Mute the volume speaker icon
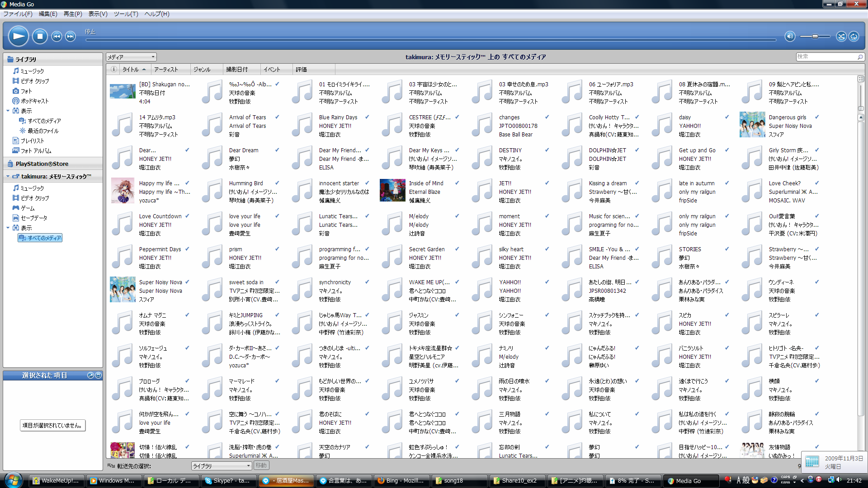Viewport: 868px width, 488px height. 790,36
